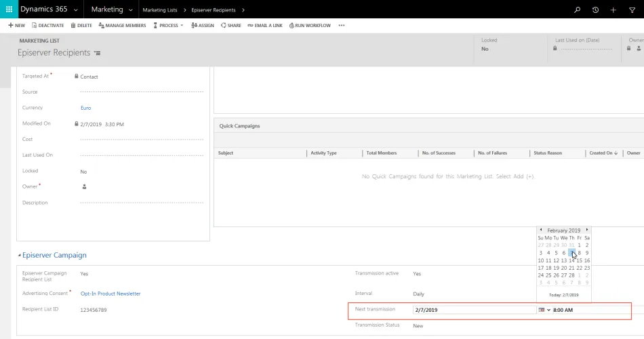Click the Cost field
Screen dimensions: 644x339
[x=142, y=139]
